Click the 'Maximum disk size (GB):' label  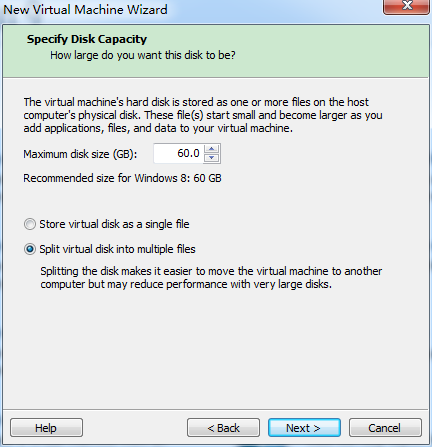[x=80, y=154]
